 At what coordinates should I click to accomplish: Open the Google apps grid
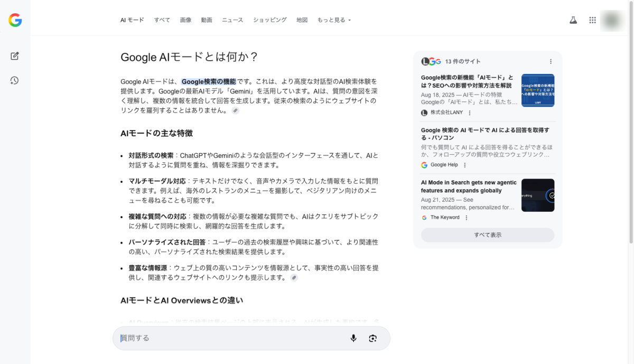[x=592, y=20]
